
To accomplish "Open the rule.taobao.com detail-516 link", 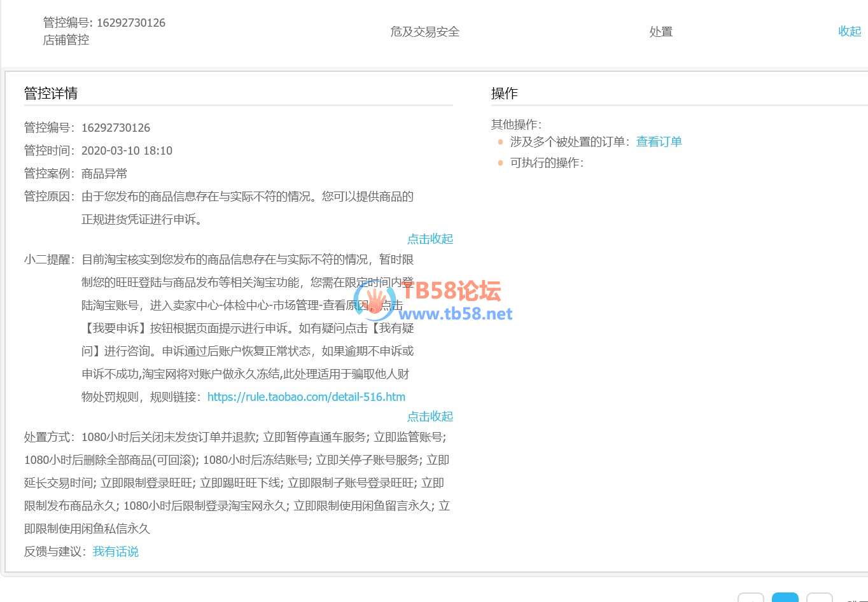I will 306,396.
